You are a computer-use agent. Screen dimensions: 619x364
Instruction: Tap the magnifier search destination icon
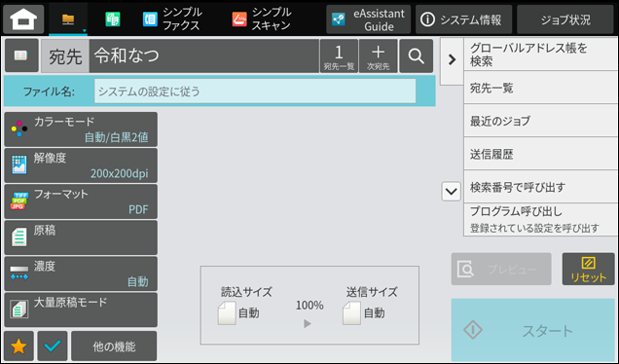coord(417,55)
